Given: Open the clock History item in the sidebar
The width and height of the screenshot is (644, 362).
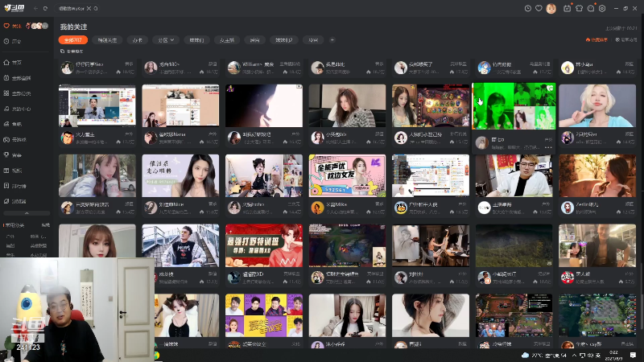Looking at the screenshot, I should pyautogui.click(x=12, y=42).
